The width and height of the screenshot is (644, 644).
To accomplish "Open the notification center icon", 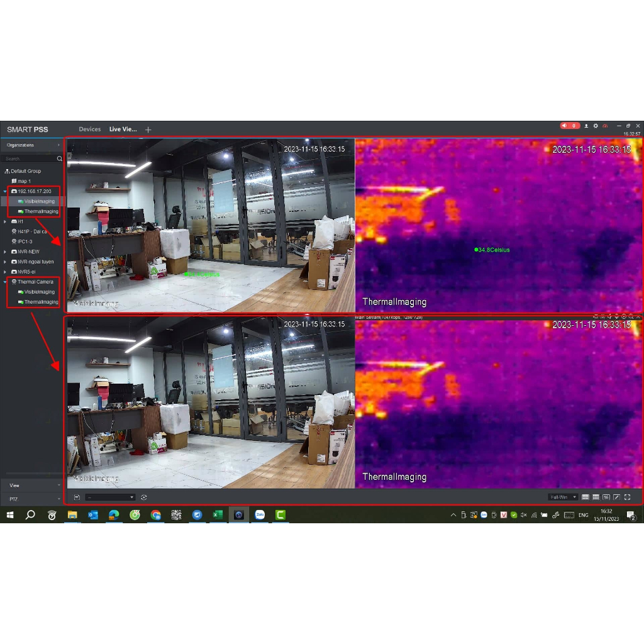I will coord(631,516).
